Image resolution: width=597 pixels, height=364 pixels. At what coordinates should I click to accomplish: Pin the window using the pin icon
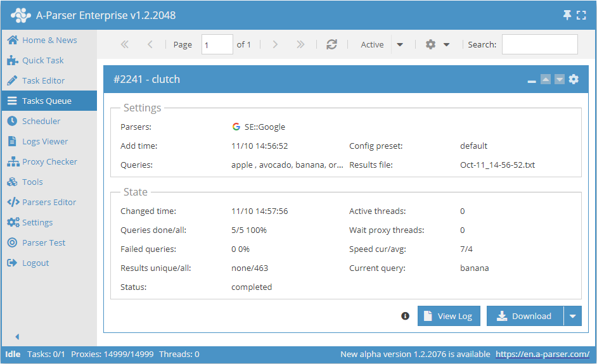coord(567,15)
